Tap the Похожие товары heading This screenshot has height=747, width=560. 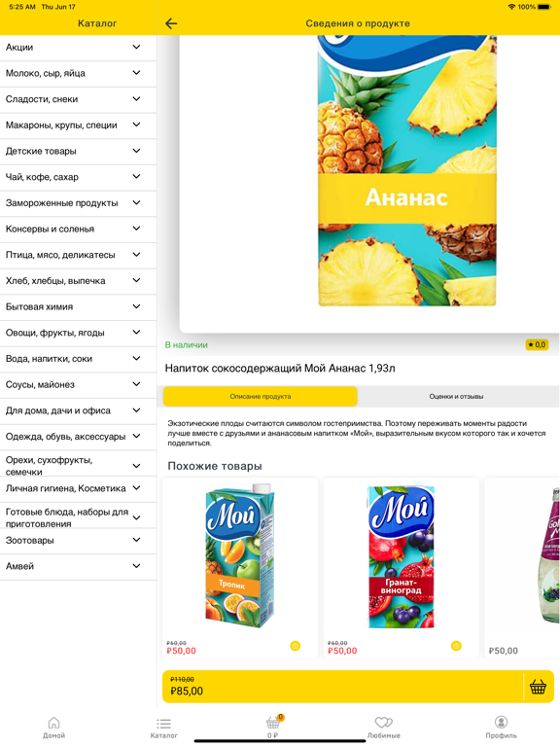coord(215,466)
